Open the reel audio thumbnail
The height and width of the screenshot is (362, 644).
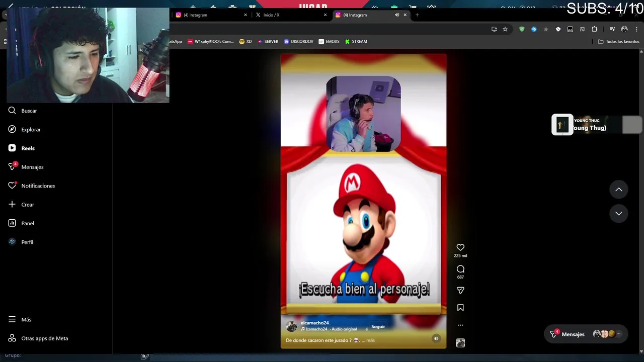click(x=460, y=343)
